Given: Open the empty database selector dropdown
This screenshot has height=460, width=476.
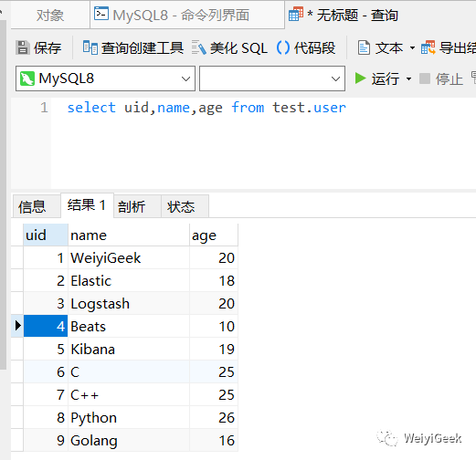Looking at the screenshot, I should (x=272, y=78).
